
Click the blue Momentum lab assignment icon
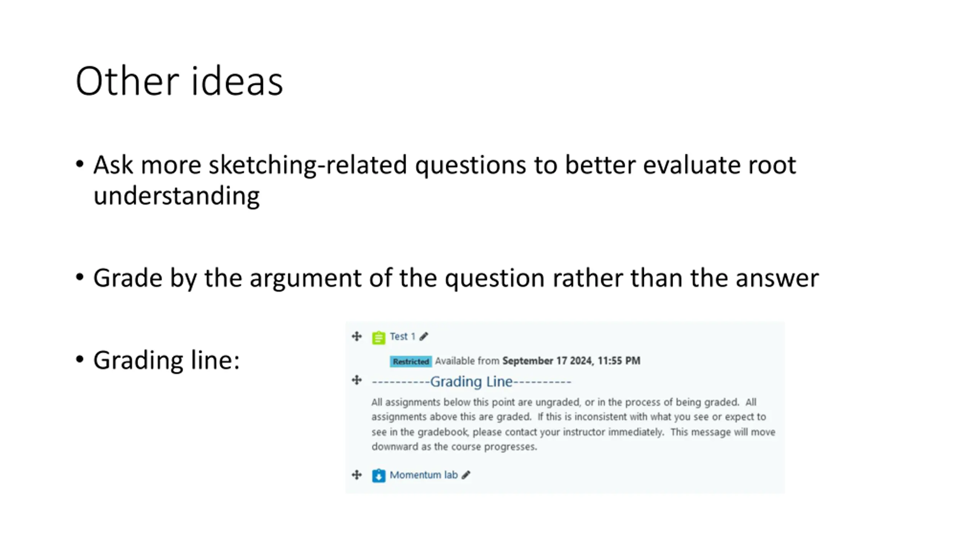coord(378,476)
